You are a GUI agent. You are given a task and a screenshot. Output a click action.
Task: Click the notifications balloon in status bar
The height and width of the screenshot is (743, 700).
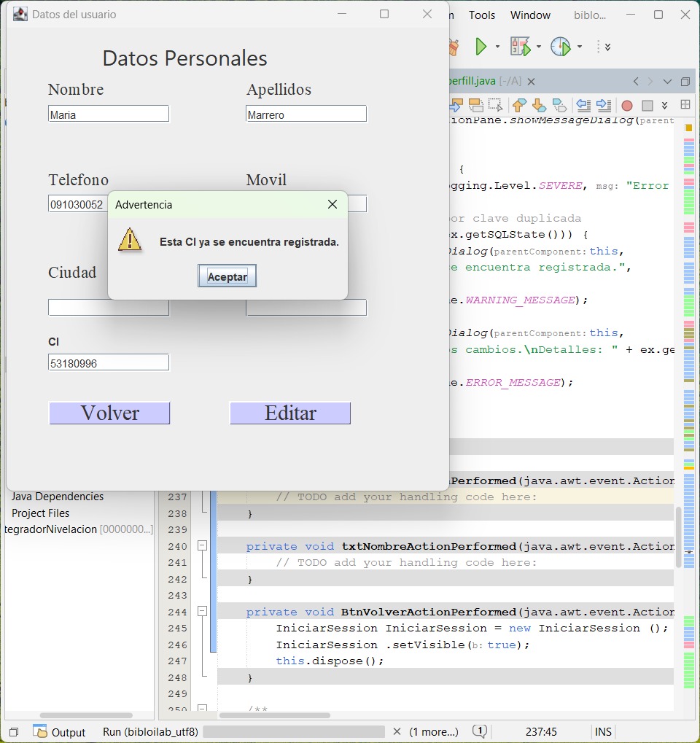point(479,731)
